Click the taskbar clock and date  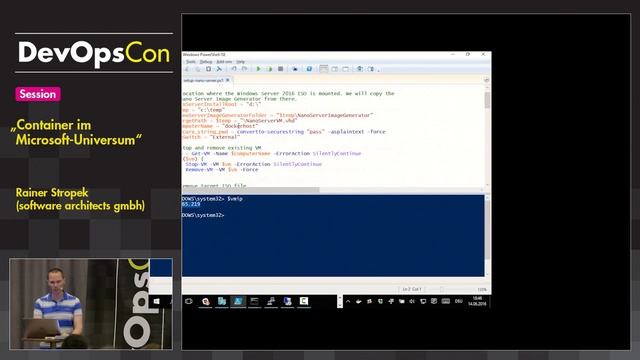477,301
